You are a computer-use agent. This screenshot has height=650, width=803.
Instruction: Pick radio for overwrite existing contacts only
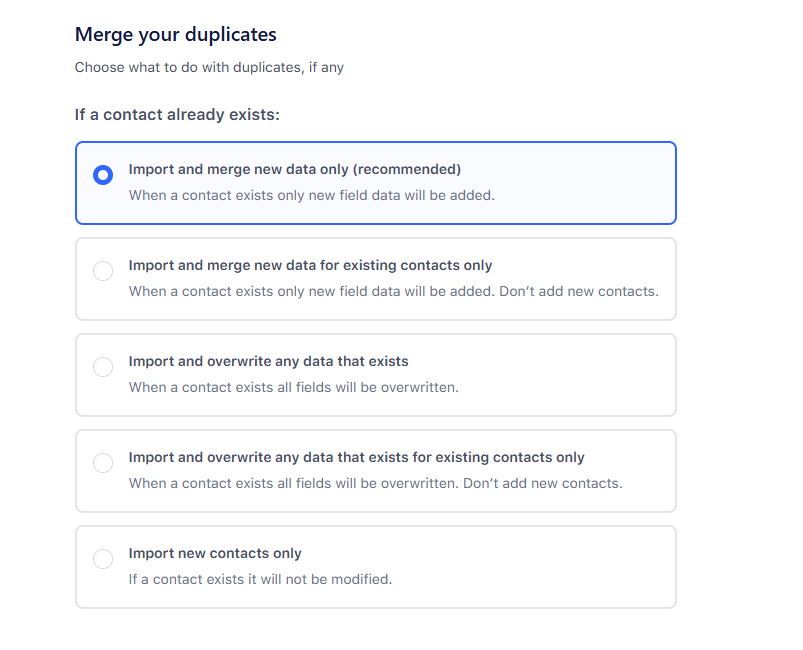tap(102, 463)
